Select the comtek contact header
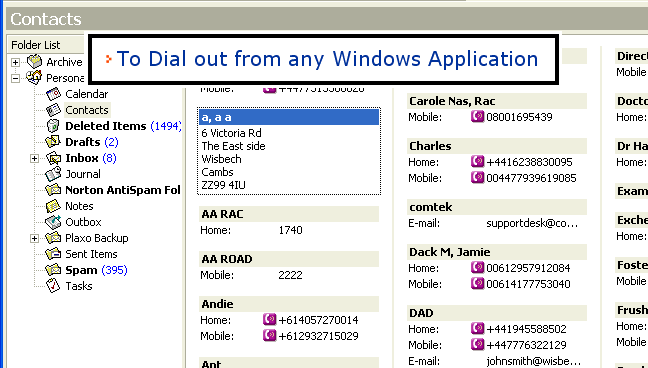The width and height of the screenshot is (648, 368). tap(497, 207)
